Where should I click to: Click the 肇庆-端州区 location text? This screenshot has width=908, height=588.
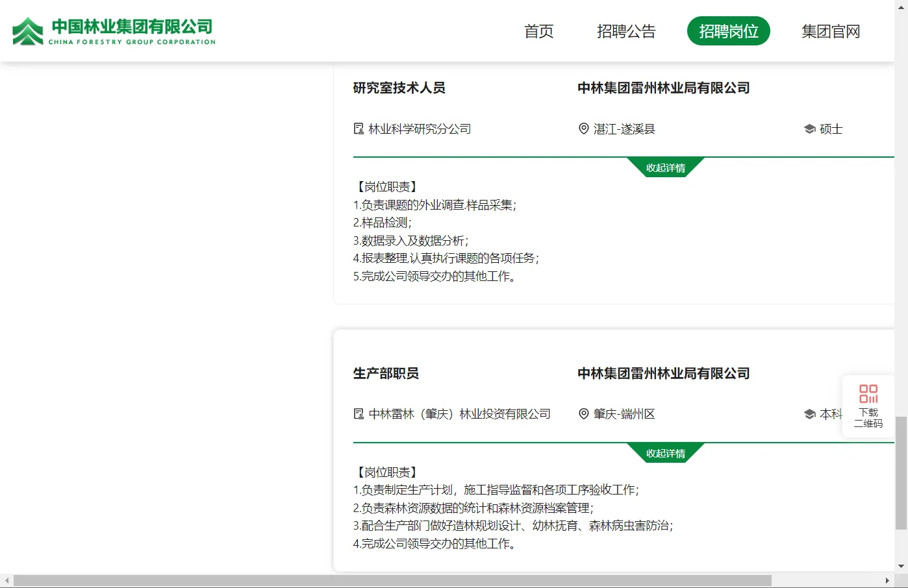tap(624, 413)
